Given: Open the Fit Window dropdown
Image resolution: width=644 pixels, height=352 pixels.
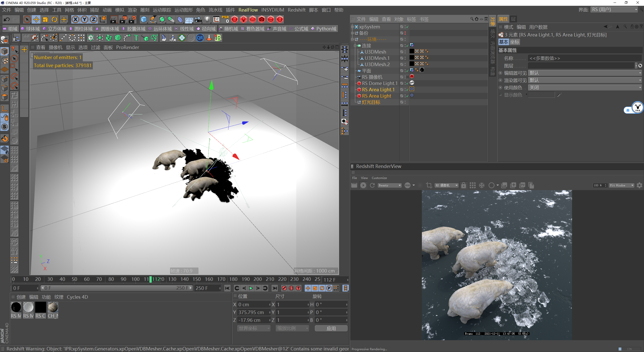Looking at the screenshot, I should click(621, 186).
